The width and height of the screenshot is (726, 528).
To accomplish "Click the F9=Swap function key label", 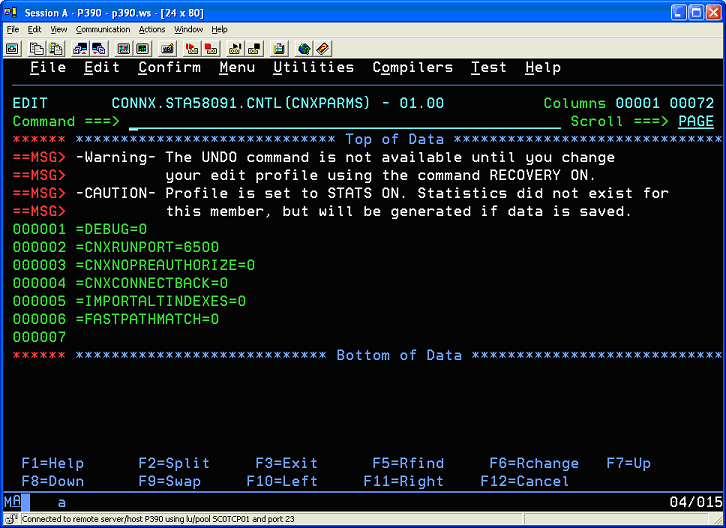I will 169,481.
